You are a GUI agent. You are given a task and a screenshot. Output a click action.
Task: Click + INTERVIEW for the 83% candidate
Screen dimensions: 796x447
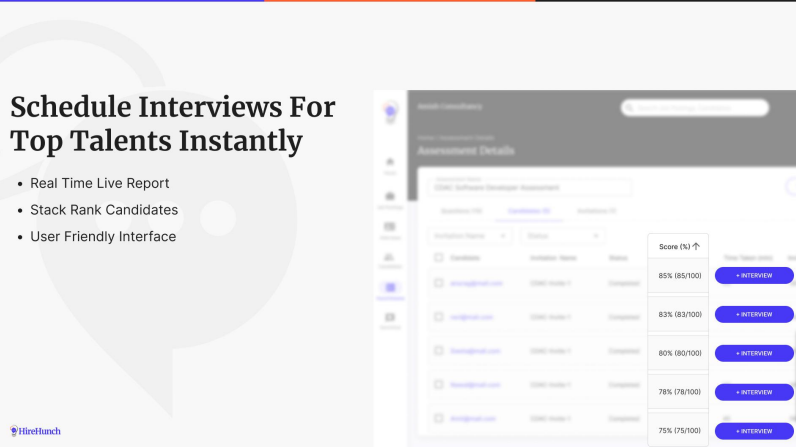click(754, 315)
